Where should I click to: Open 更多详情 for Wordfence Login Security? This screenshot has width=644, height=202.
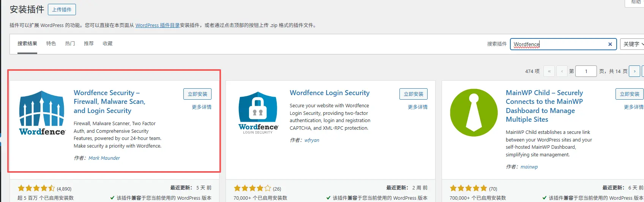pos(418,107)
